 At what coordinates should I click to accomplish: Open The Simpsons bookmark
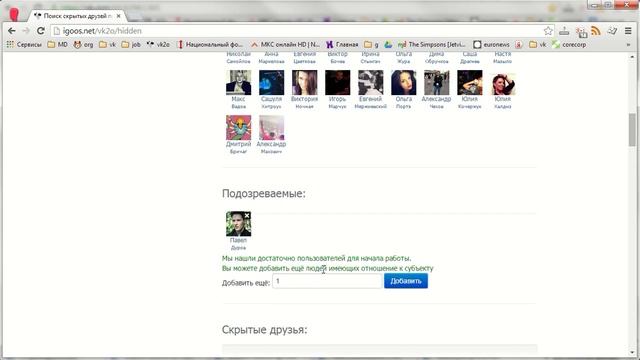[432, 44]
